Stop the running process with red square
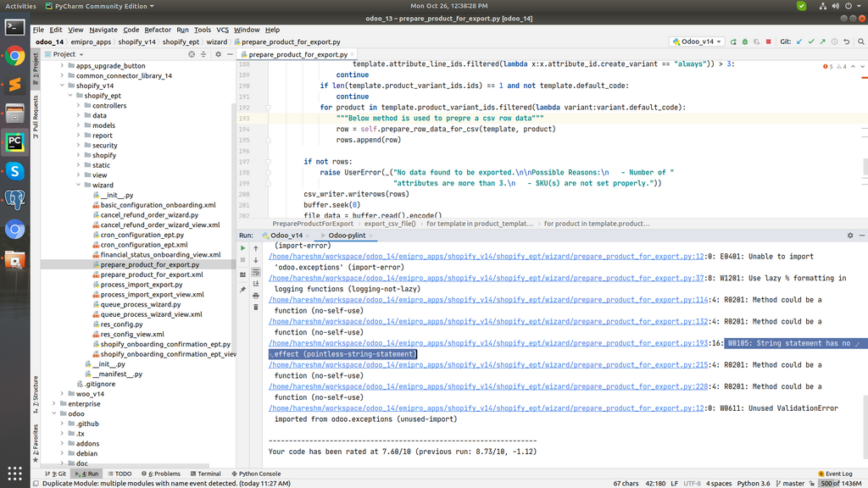868x488 pixels. coord(770,41)
